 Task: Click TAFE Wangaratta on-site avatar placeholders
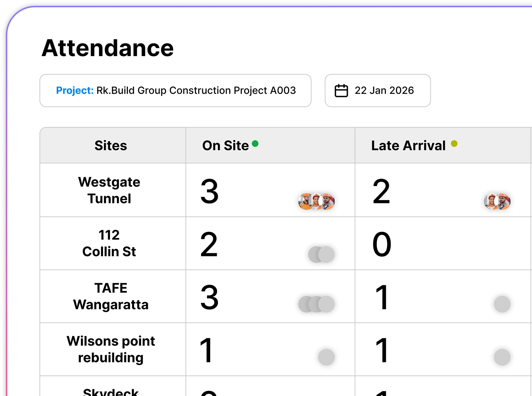tap(316, 304)
